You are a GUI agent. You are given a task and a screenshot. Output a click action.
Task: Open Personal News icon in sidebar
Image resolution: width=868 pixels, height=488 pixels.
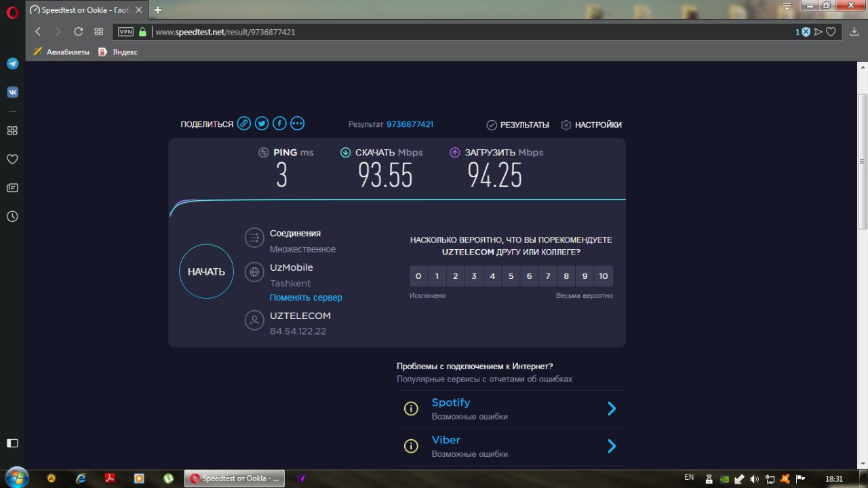pyautogui.click(x=12, y=188)
